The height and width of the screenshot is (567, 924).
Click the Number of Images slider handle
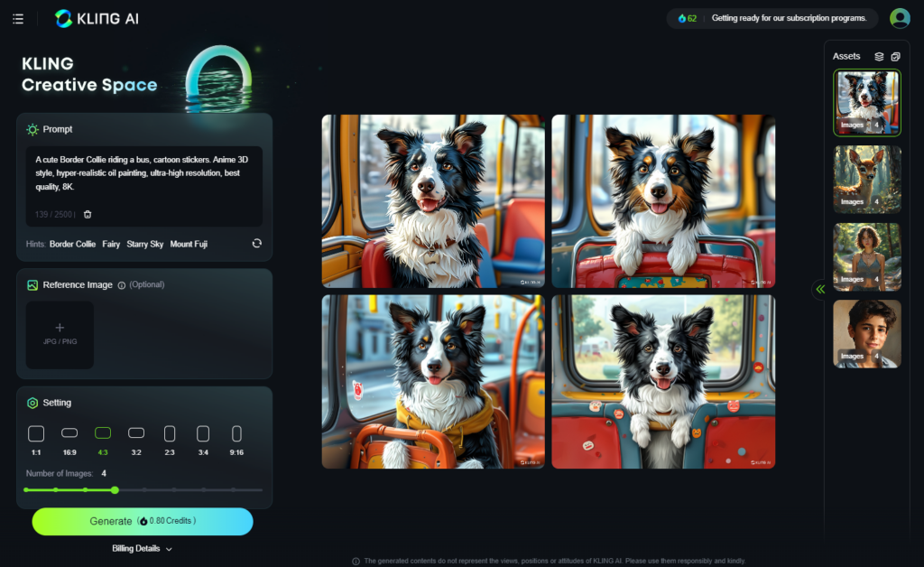[115, 489]
